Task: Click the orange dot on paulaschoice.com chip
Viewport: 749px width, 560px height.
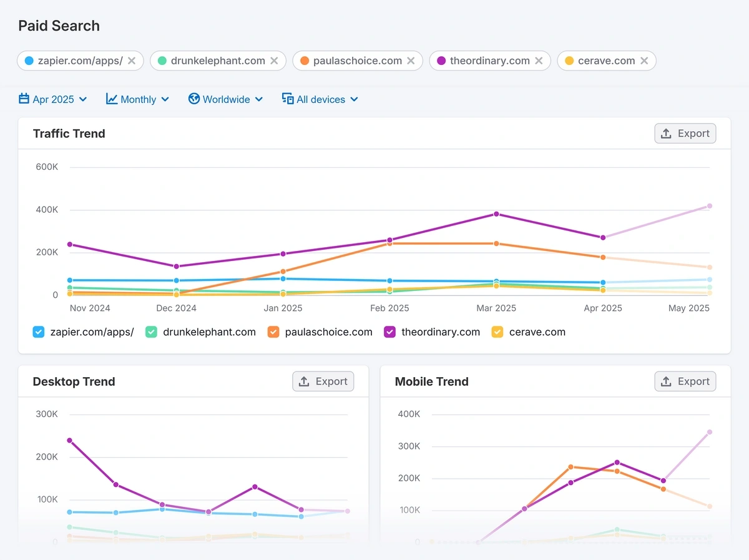Action: tap(305, 61)
